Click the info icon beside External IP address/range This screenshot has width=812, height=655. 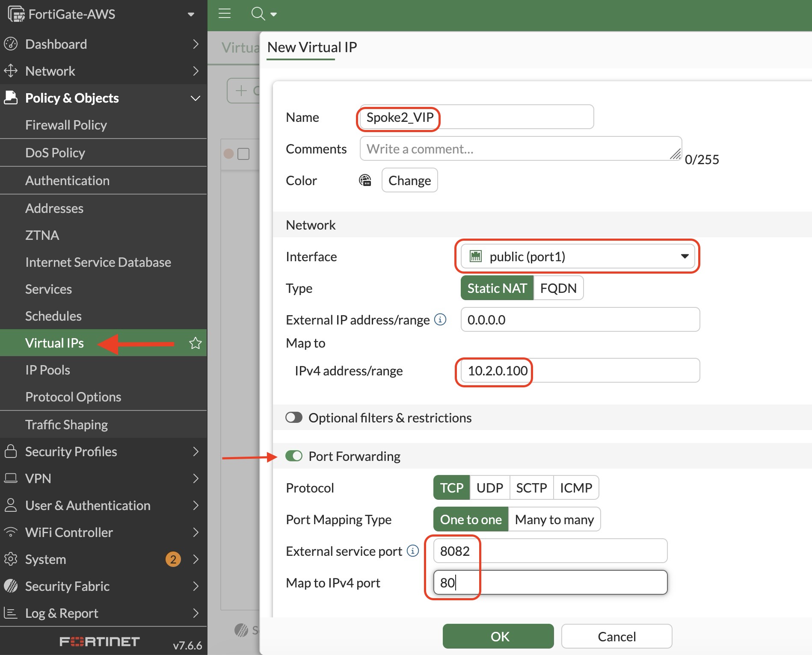click(x=440, y=319)
